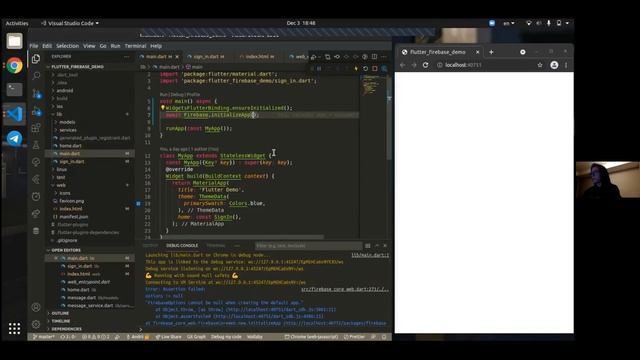The width and height of the screenshot is (640, 360).
Task: Open the Search view in activity bar
Action: 36,76
